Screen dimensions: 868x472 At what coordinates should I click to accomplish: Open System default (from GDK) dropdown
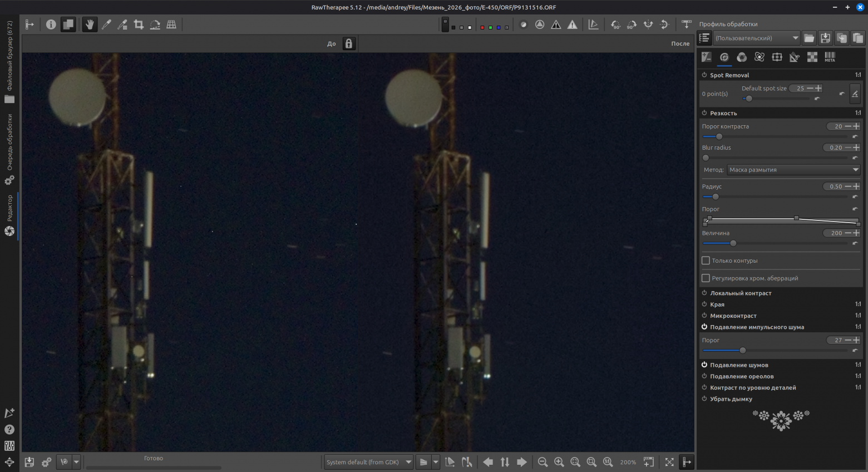(x=369, y=462)
